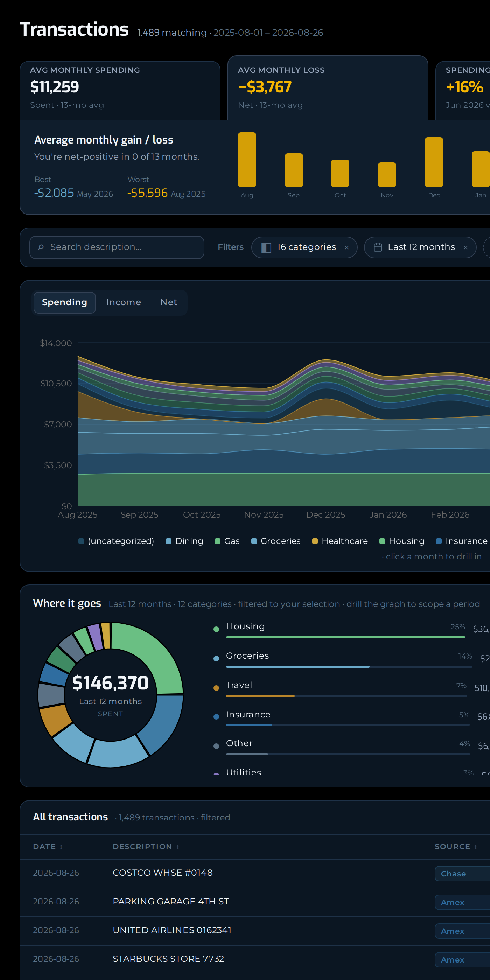Clear the Last 12 months filter
The height and width of the screenshot is (980, 490).
465,248
